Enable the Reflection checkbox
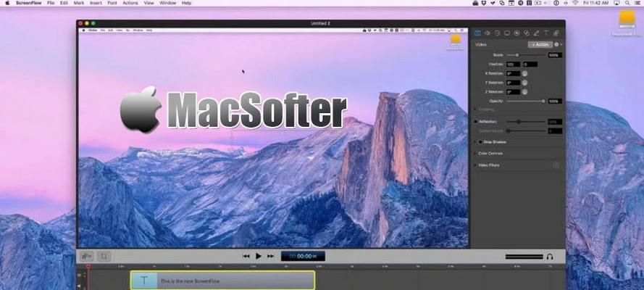Viewport: 644px width, 290px height. tap(476, 122)
